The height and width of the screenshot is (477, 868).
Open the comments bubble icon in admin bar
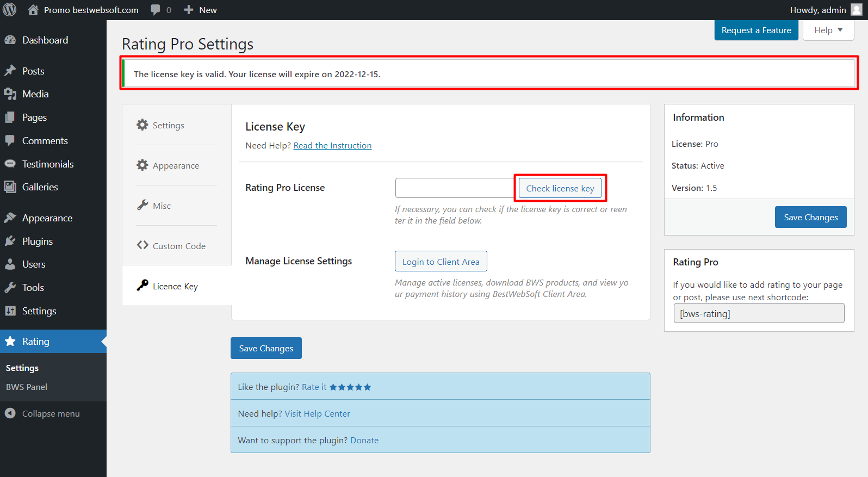[156, 10]
